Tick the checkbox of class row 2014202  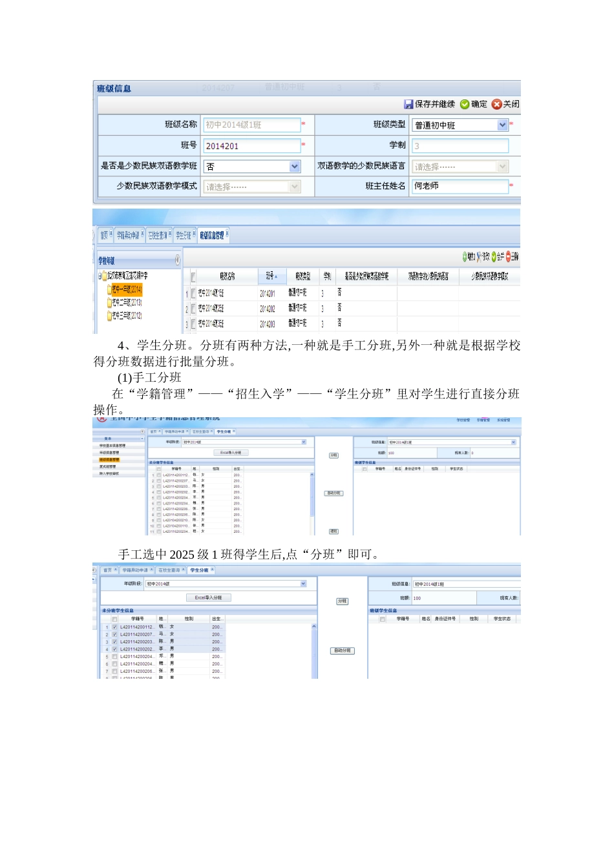point(193,309)
